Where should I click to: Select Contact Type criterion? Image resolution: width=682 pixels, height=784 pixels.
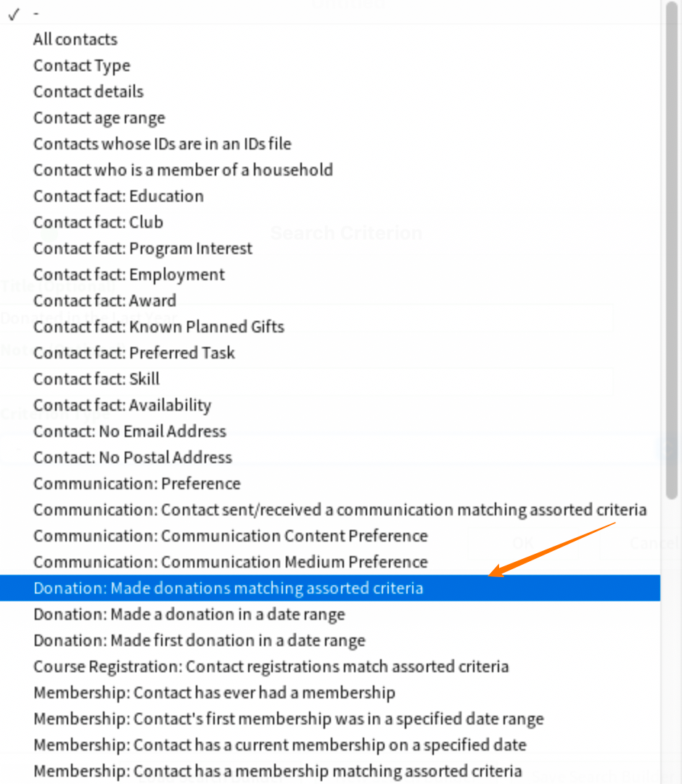click(x=330, y=65)
